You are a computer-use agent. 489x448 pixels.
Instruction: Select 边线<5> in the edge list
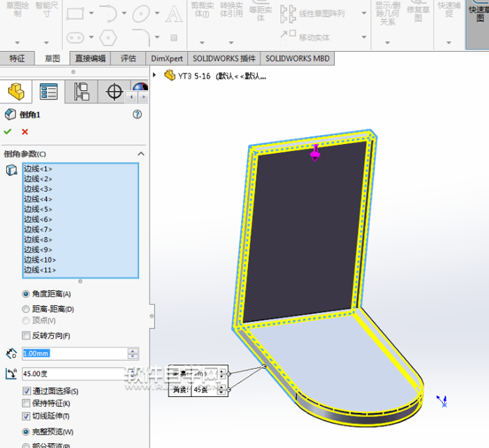click(x=38, y=209)
